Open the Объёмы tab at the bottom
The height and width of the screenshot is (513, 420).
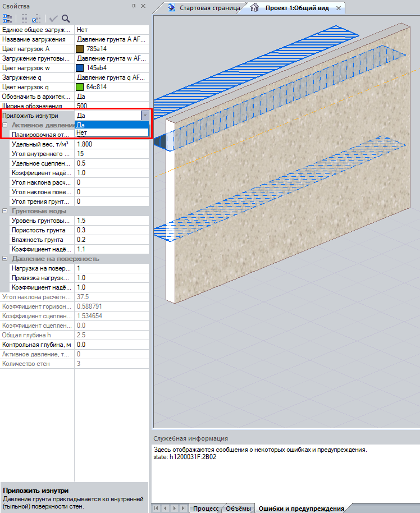(238, 509)
